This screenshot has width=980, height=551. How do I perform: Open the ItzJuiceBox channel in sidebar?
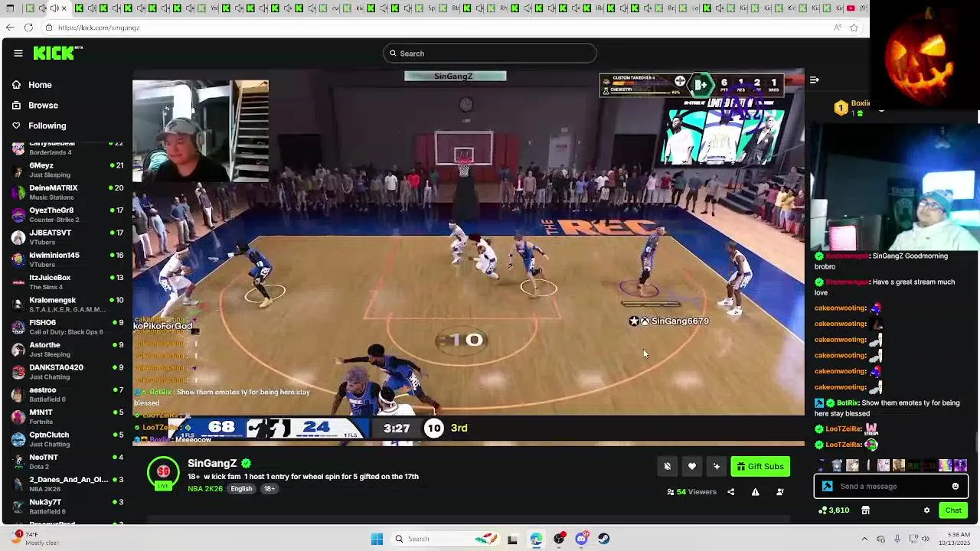click(67, 282)
